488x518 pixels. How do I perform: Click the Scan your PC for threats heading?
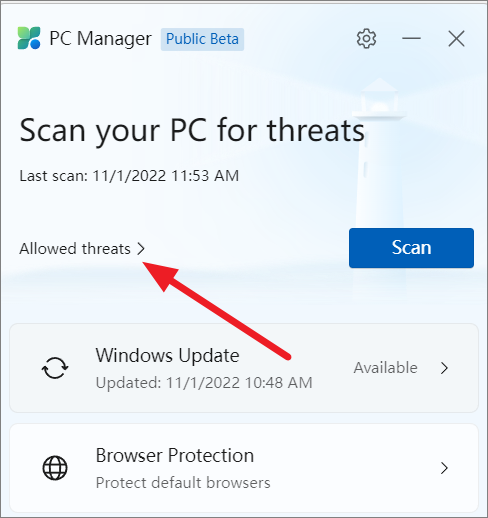pos(192,131)
